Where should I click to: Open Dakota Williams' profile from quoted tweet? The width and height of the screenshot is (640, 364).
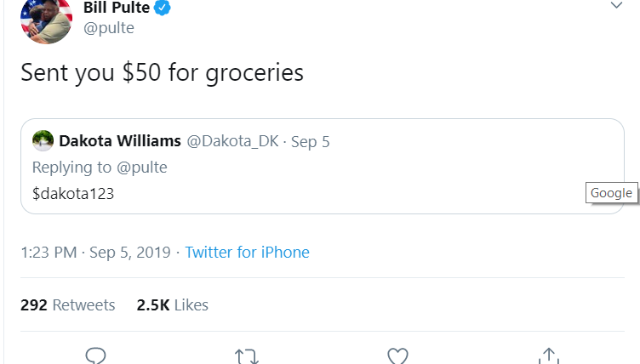120,141
